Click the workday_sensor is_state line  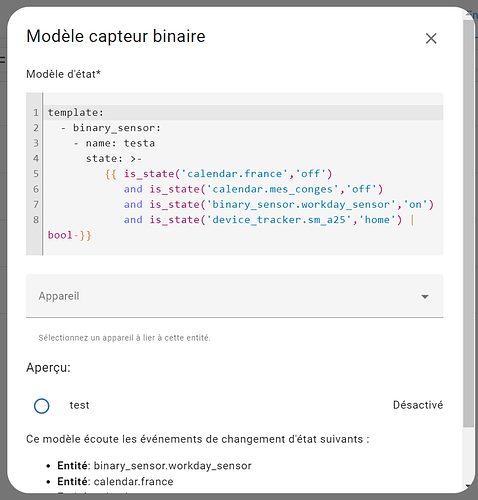pyautogui.click(x=279, y=204)
